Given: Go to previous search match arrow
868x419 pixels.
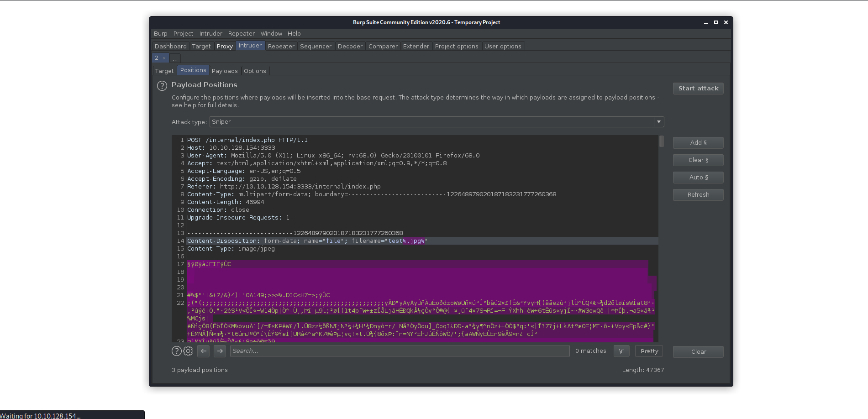Looking at the screenshot, I should [x=204, y=351].
